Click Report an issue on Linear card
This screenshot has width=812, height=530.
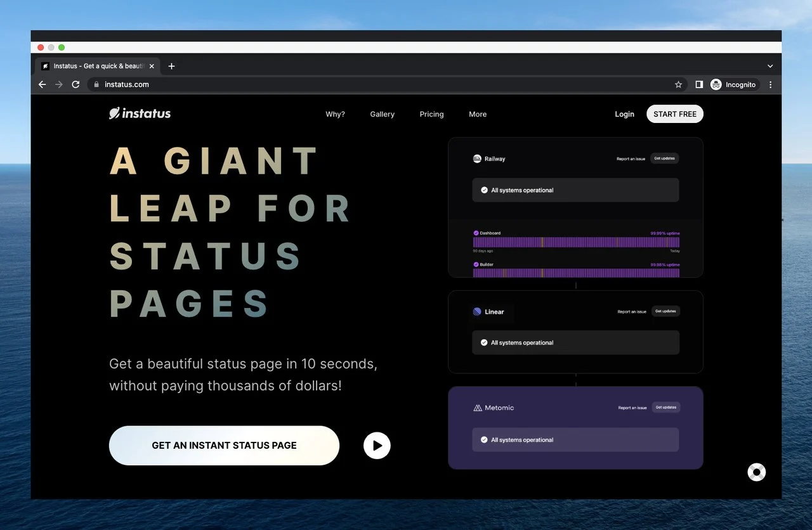point(632,312)
